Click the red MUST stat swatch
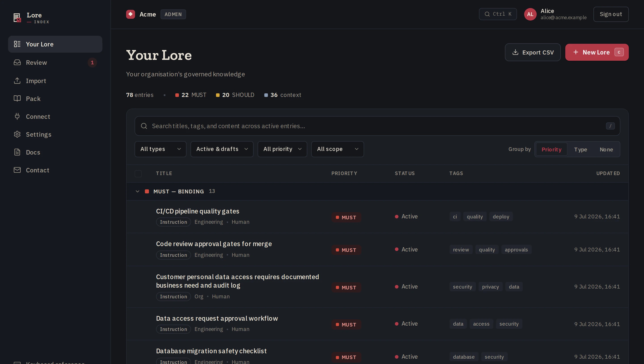This screenshot has width=644, height=364. (177, 95)
